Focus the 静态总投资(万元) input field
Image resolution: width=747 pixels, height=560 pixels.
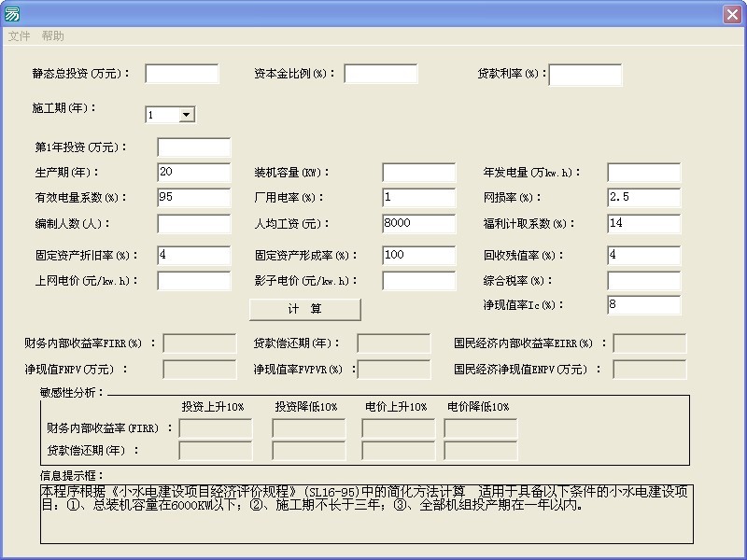tap(181, 74)
